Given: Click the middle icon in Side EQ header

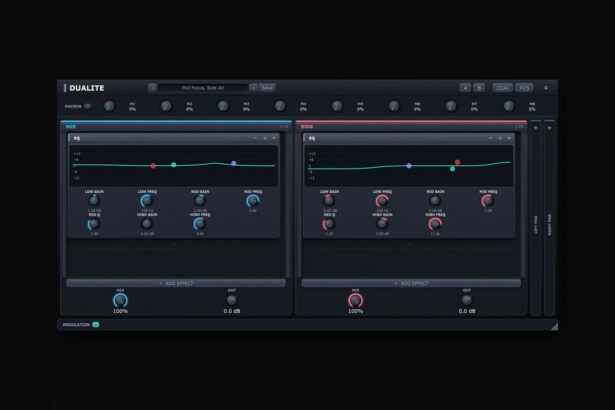Looking at the screenshot, I should tap(500, 138).
